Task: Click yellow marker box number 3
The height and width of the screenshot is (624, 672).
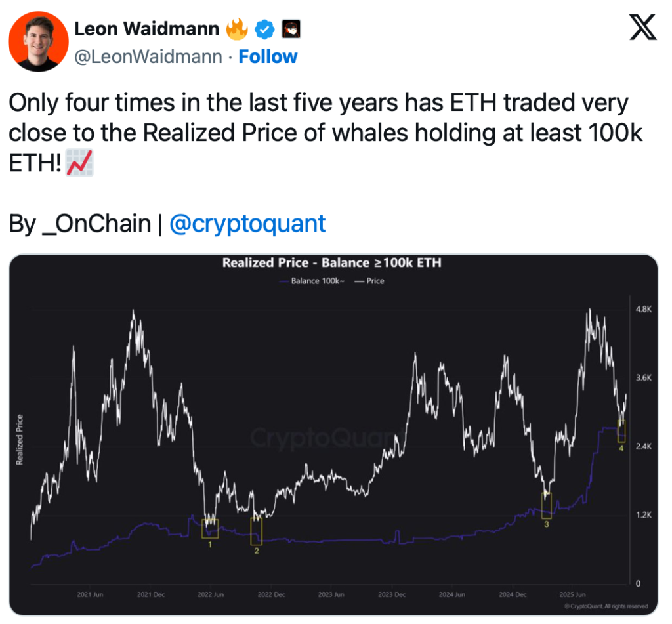Action: (547, 505)
